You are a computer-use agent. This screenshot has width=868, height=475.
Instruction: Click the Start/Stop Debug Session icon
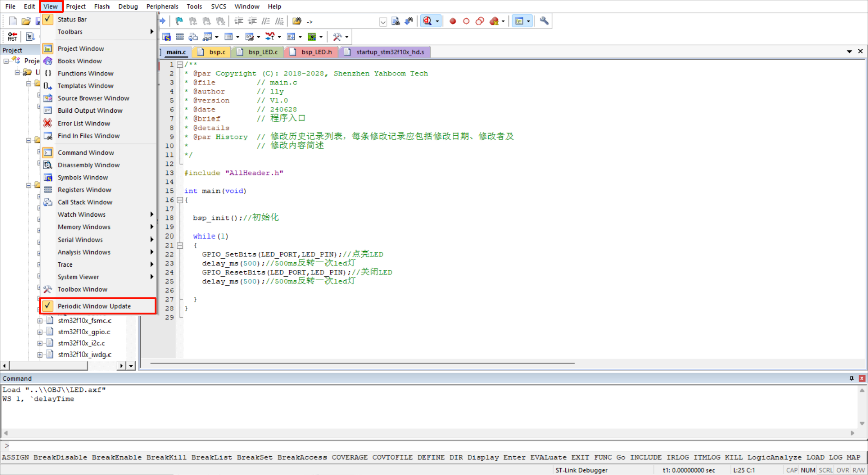[x=427, y=21]
